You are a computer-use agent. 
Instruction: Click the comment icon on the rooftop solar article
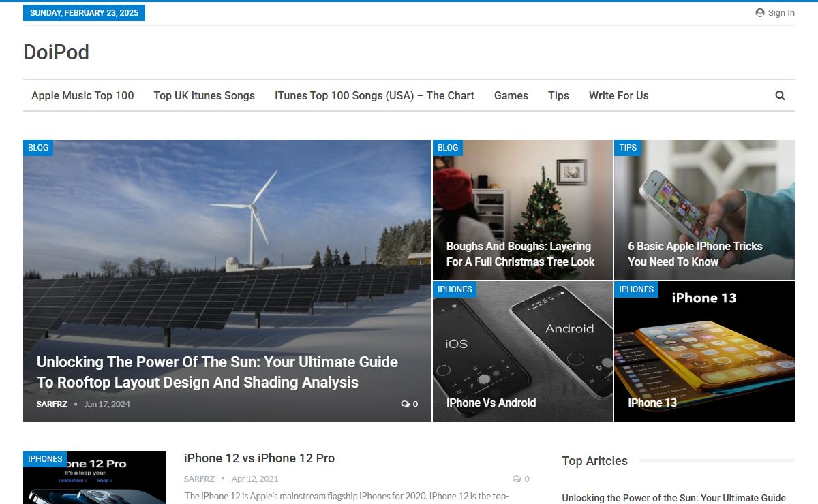[x=405, y=404]
